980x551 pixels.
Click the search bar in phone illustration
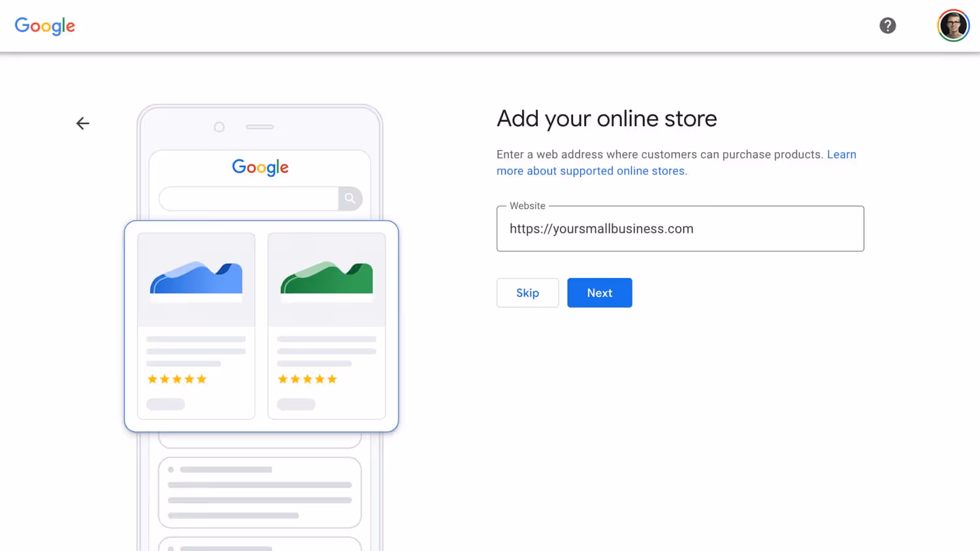click(x=248, y=198)
